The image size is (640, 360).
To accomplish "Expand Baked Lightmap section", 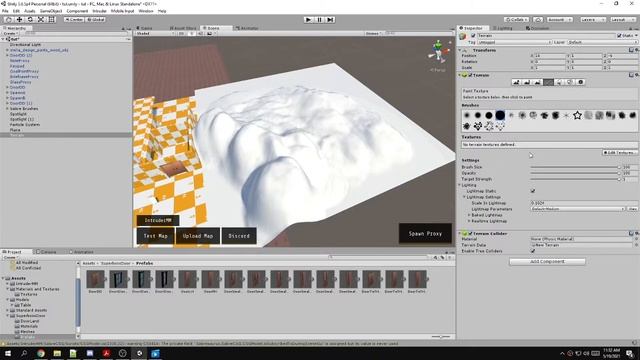I will point(469,215).
